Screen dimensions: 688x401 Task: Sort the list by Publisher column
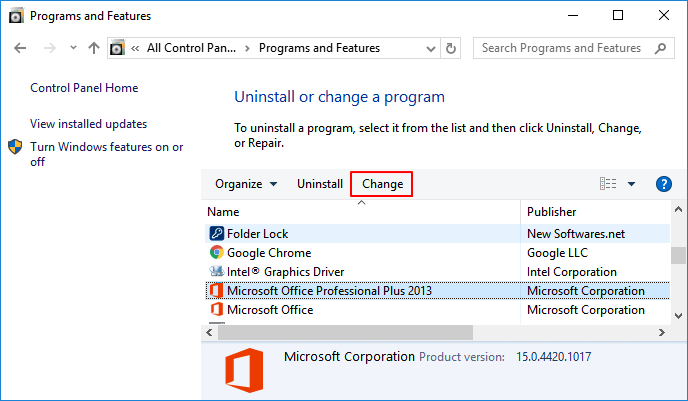[552, 212]
